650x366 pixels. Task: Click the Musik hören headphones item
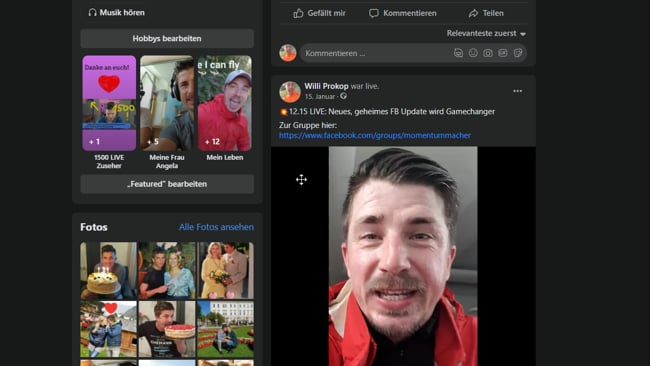pos(116,12)
